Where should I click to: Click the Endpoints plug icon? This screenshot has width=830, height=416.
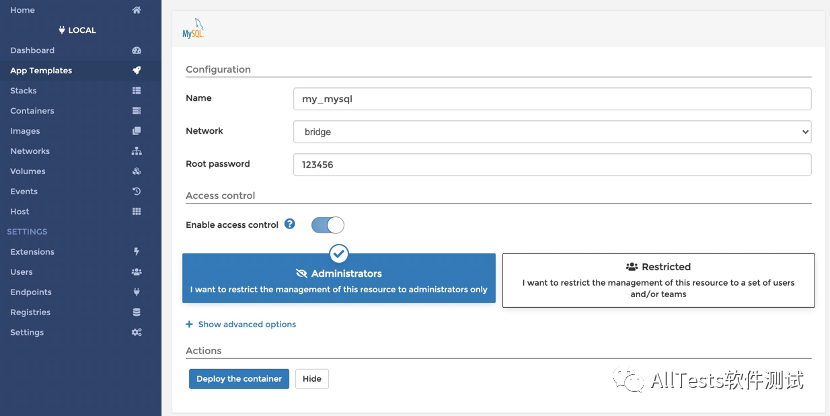coord(137,292)
